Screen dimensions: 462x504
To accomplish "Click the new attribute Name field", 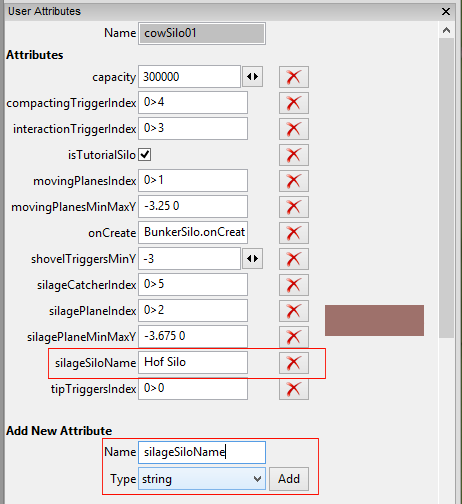I will tap(202, 452).
